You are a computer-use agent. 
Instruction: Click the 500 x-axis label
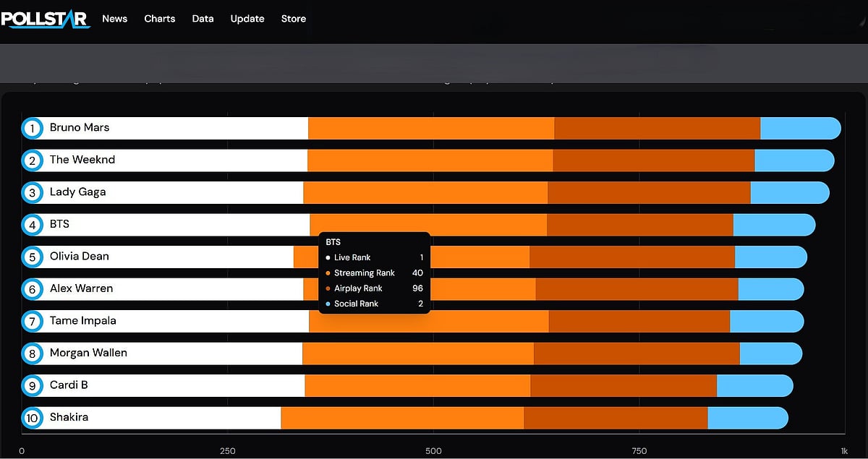click(x=433, y=451)
